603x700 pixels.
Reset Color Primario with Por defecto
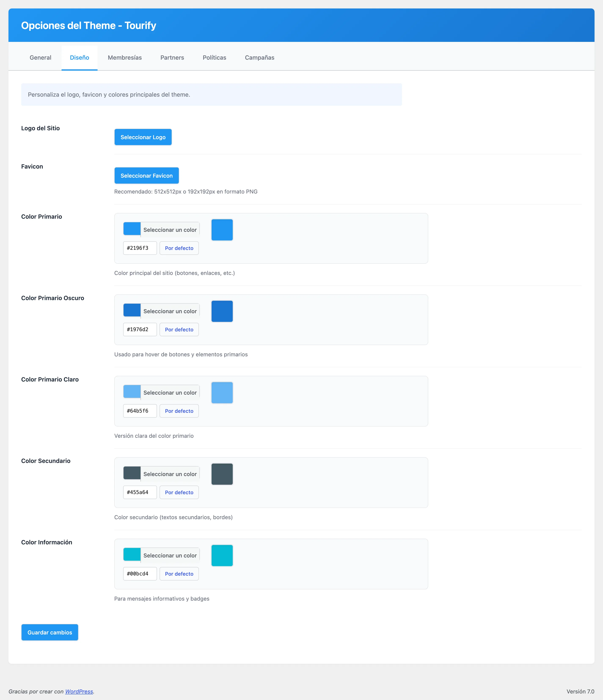pos(179,248)
